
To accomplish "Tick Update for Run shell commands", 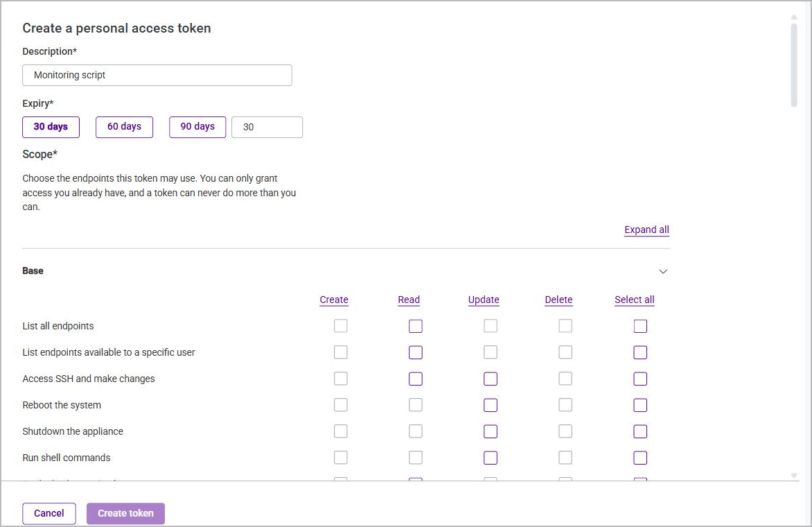I will [491, 458].
